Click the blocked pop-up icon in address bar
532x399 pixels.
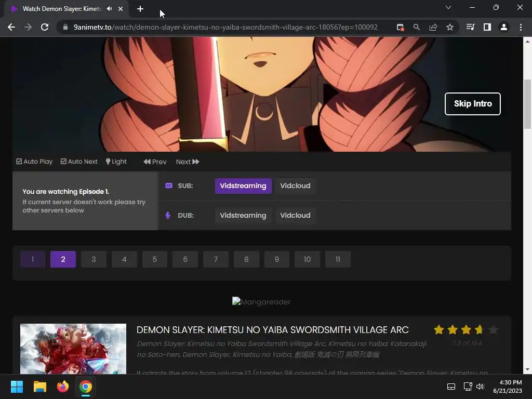pyautogui.click(x=400, y=27)
